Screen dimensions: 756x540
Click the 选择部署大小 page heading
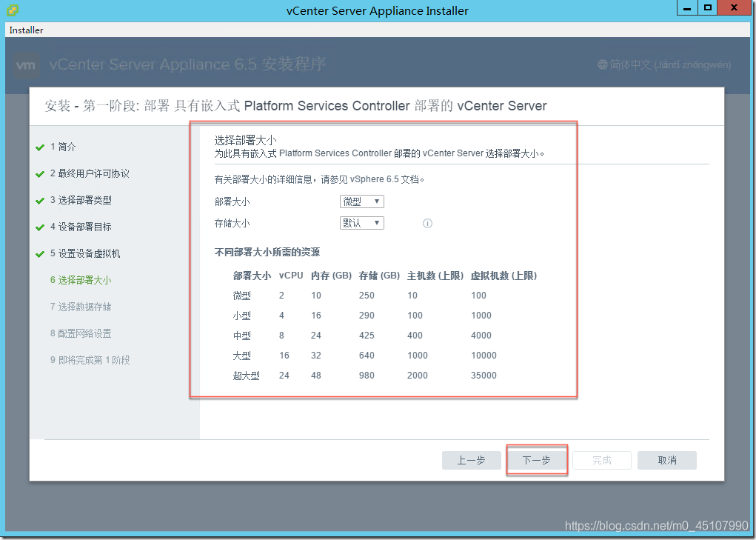pyautogui.click(x=245, y=140)
